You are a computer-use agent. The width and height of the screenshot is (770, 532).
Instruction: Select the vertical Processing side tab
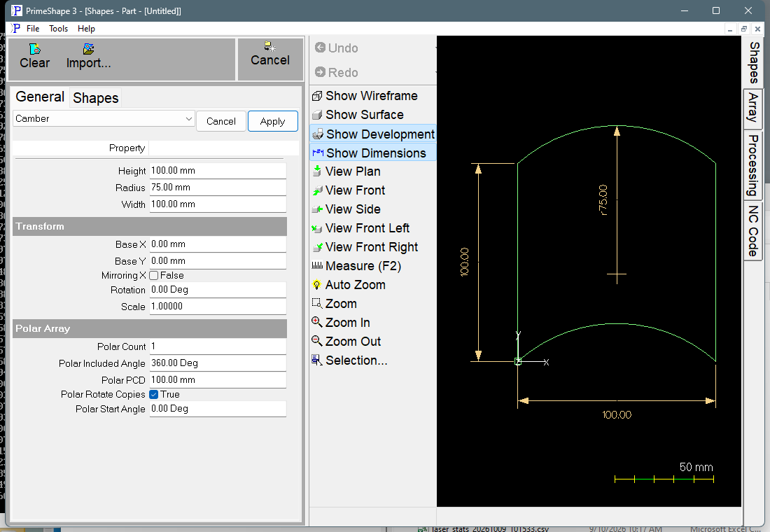(752, 165)
